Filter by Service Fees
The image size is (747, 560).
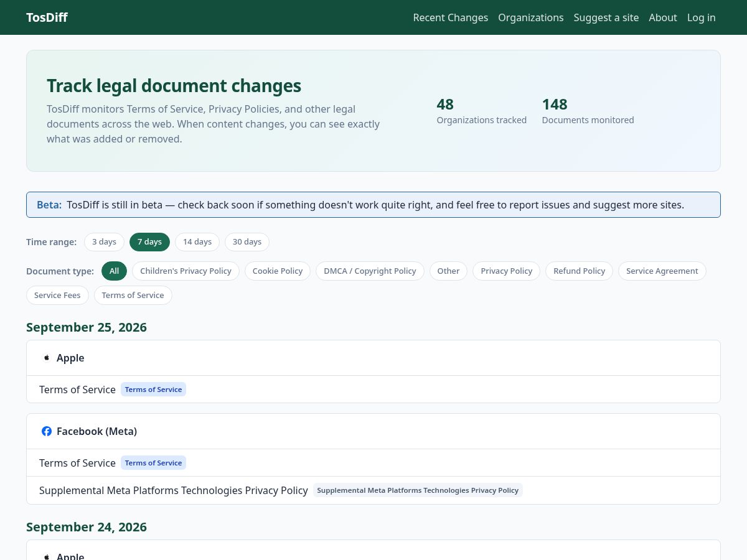tap(57, 296)
